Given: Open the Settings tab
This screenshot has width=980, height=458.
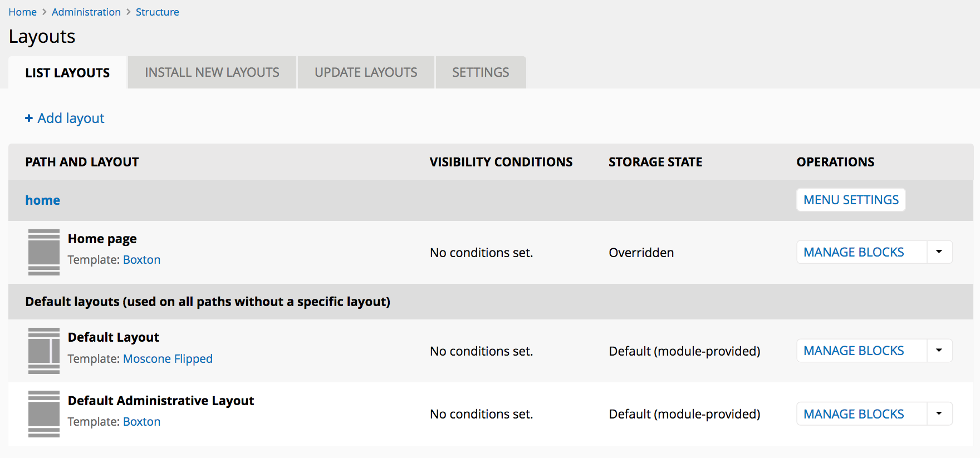Looking at the screenshot, I should (x=481, y=72).
